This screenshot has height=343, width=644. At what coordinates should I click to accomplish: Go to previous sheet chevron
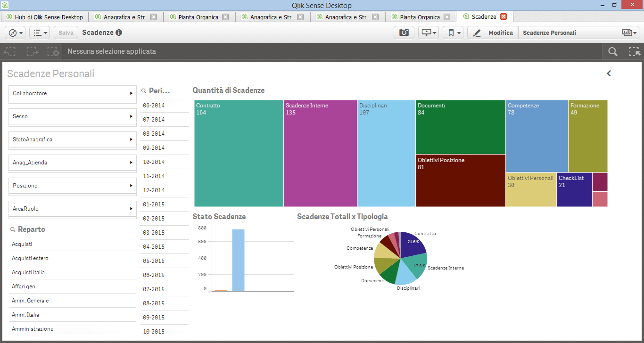coord(609,73)
